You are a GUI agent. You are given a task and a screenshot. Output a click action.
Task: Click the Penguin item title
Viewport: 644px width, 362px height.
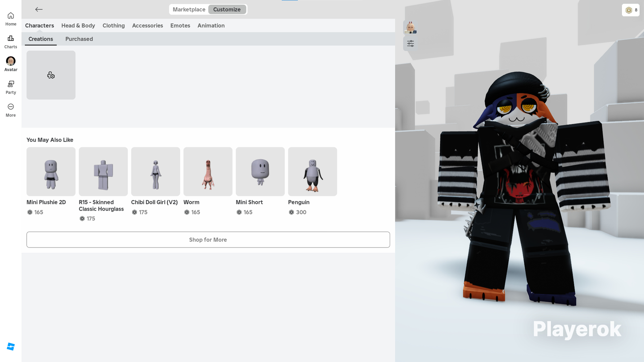click(299, 202)
